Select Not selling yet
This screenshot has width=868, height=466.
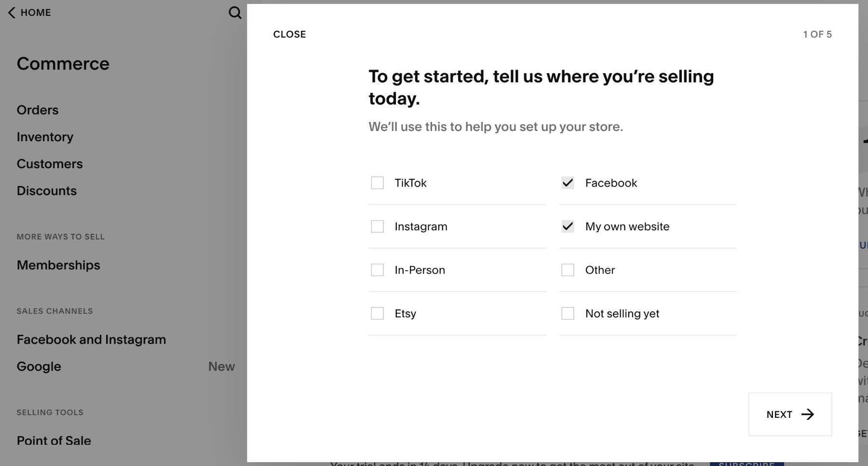coord(568,313)
